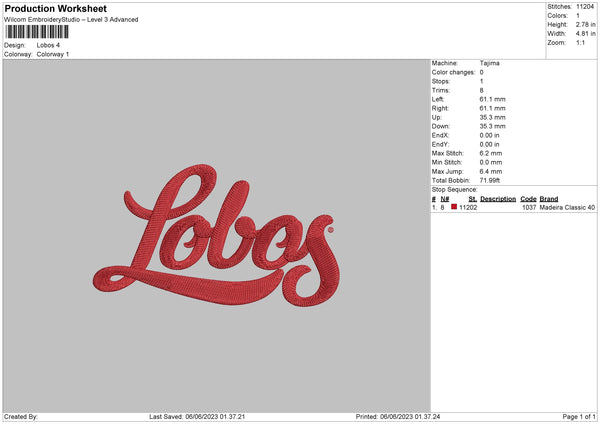Click the red thread color swatch

[454, 207]
